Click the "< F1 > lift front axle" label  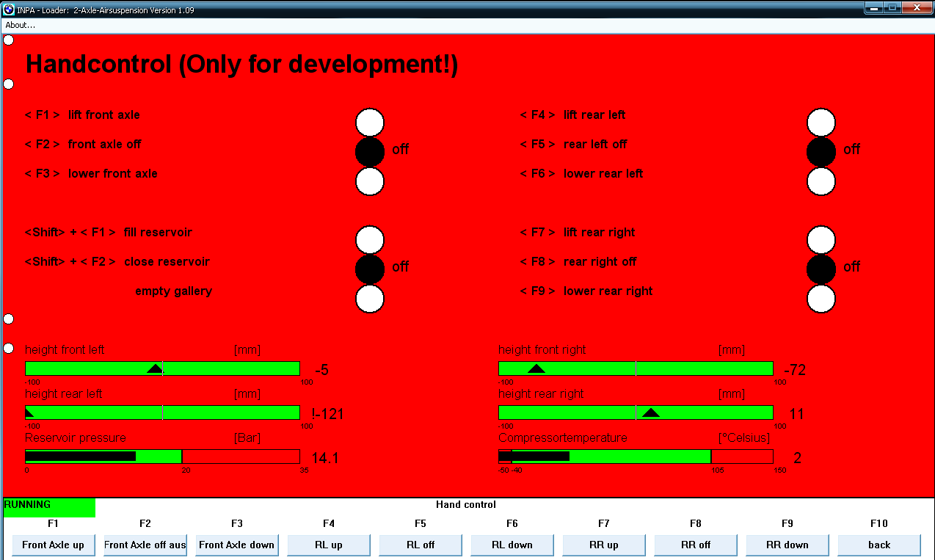coord(82,115)
